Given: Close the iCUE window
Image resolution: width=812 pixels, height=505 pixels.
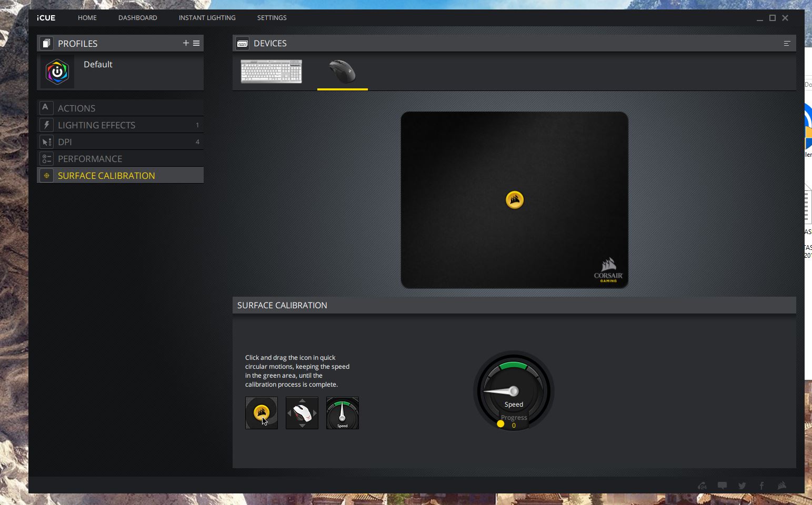Looking at the screenshot, I should (785, 18).
